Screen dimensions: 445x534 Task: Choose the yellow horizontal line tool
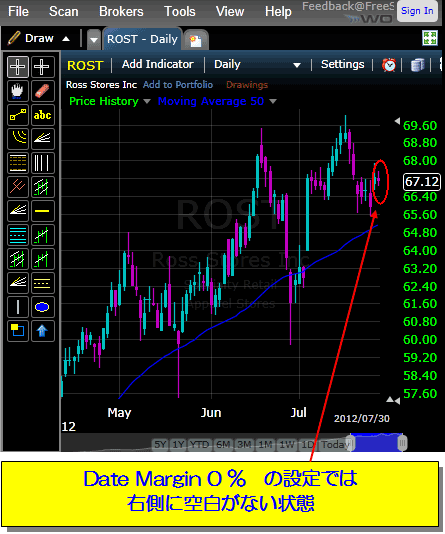click(x=42, y=211)
